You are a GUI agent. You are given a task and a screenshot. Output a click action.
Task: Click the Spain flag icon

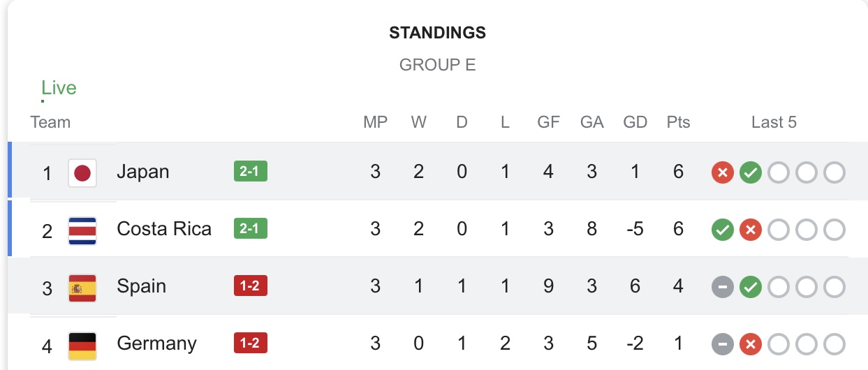click(82, 288)
